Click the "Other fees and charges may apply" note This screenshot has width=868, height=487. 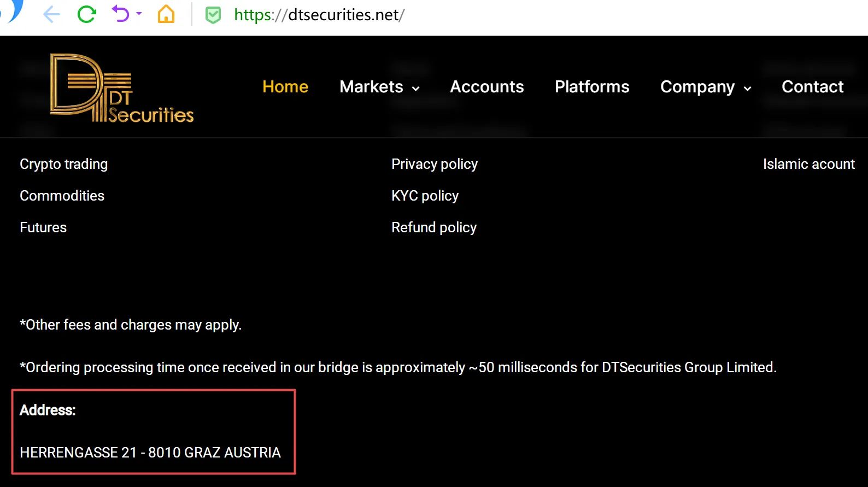(x=131, y=325)
